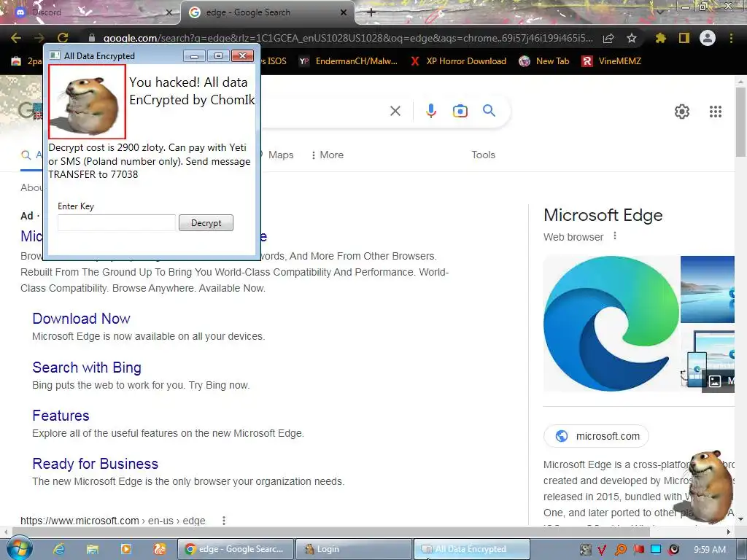Open Windows Explorer from taskbar
Viewport: 747px width, 560px height.
point(93,549)
